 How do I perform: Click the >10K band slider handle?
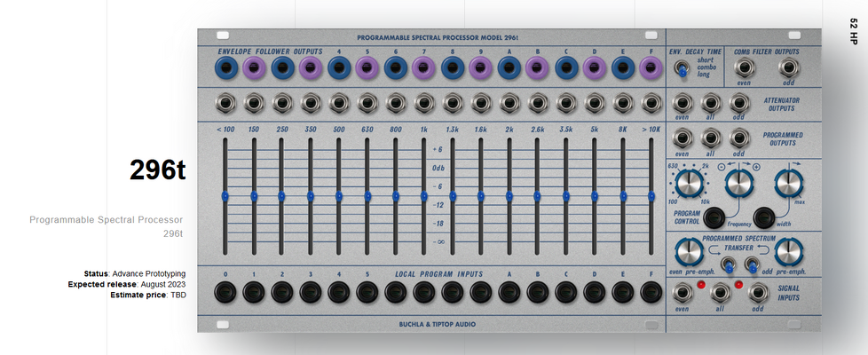(651, 196)
